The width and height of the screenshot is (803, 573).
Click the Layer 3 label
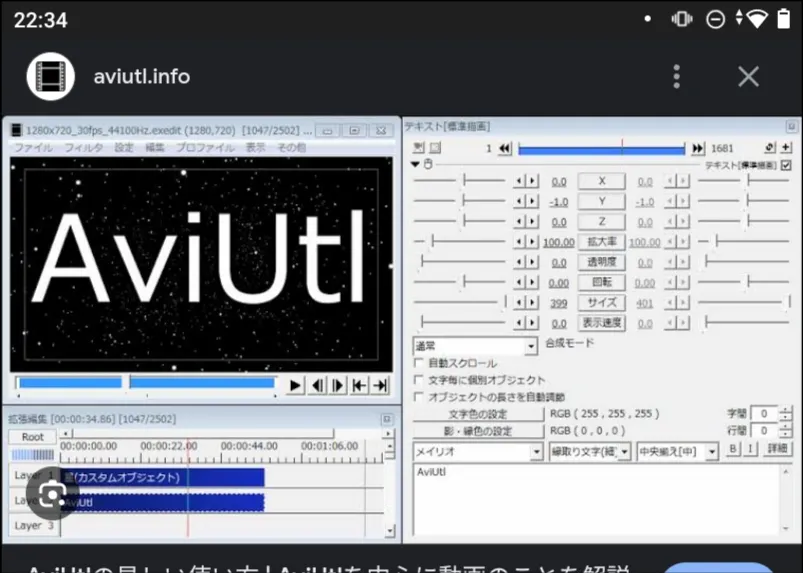34,525
